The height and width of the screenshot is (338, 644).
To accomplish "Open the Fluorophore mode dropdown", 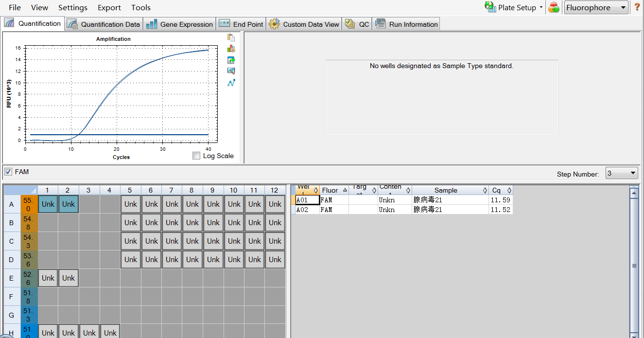I will coord(596,8).
